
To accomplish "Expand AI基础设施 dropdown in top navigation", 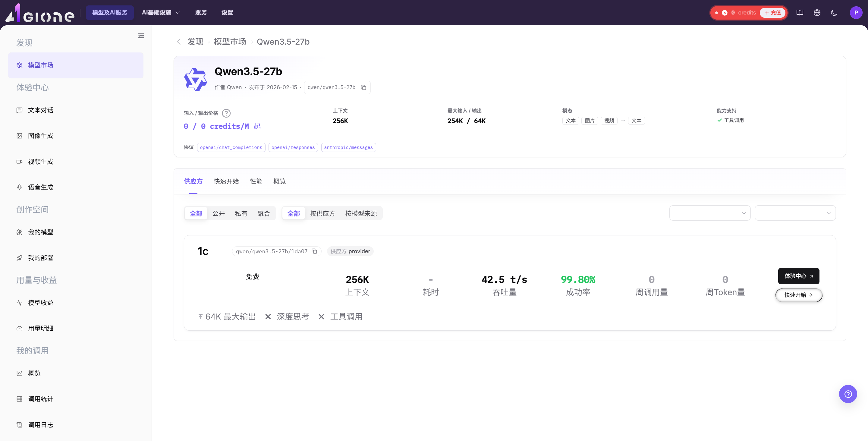I will (x=161, y=12).
